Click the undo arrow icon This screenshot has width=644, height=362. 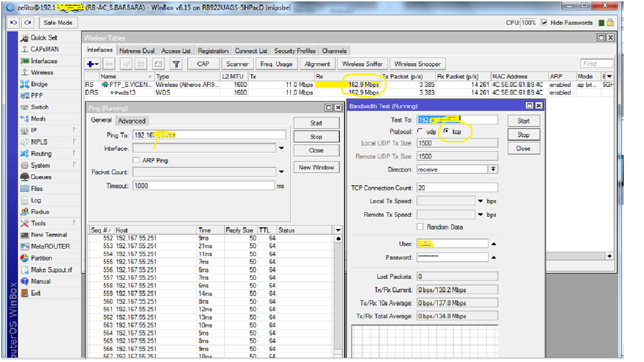pos(14,23)
